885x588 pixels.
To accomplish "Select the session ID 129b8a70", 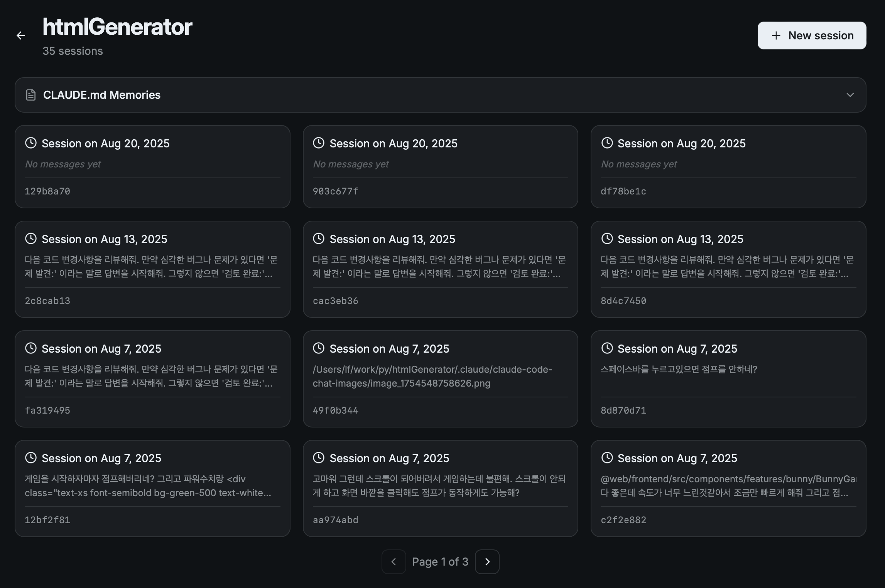I will pos(47,191).
